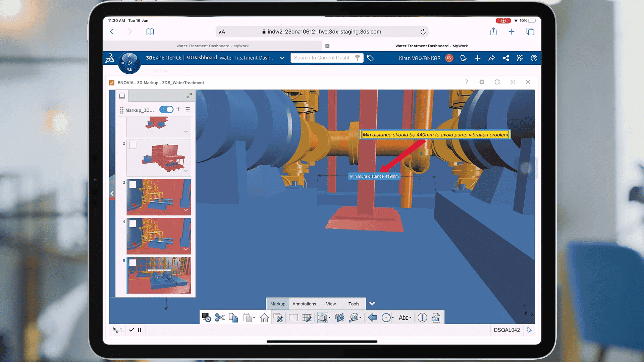Toggle the Markup_3D switch
Image resolution: width=644 pixels, height=362 pixels.
(x=166, y=110)
